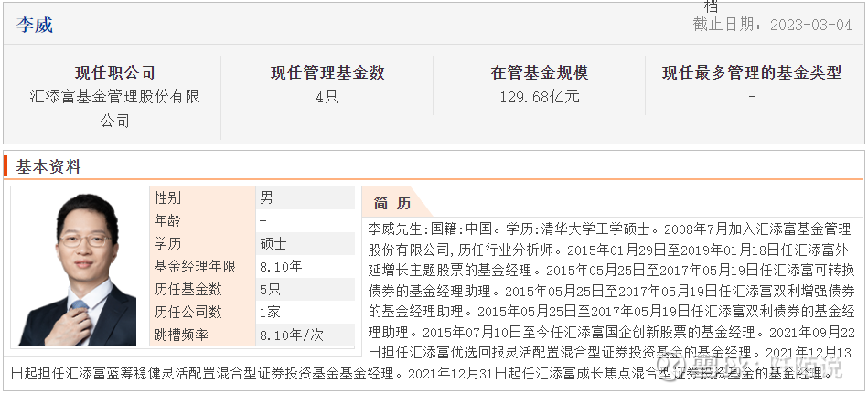Click the 1家 value
Screen dimensions: 868x394
tap(270, 312)
